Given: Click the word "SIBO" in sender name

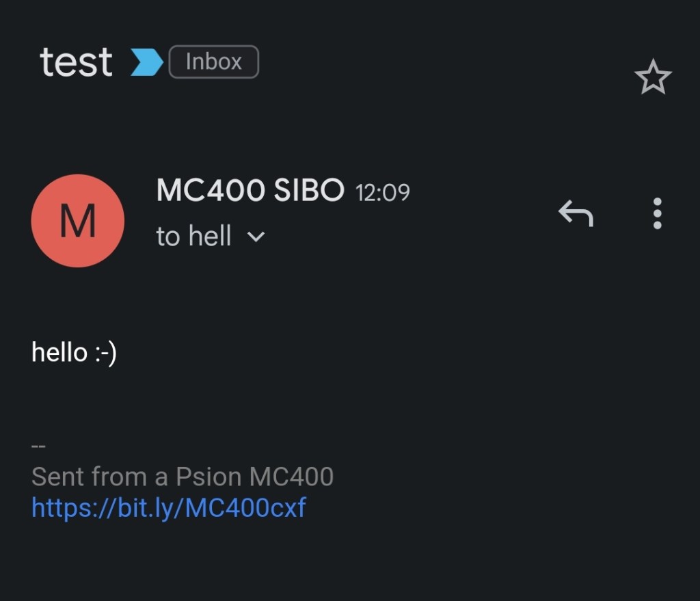Looking at the screenshot, I should 309,191.
